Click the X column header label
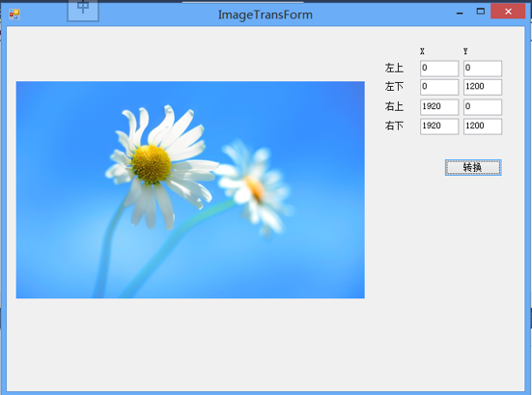Viewport: 532px width, 395px height. click(422, 51)
